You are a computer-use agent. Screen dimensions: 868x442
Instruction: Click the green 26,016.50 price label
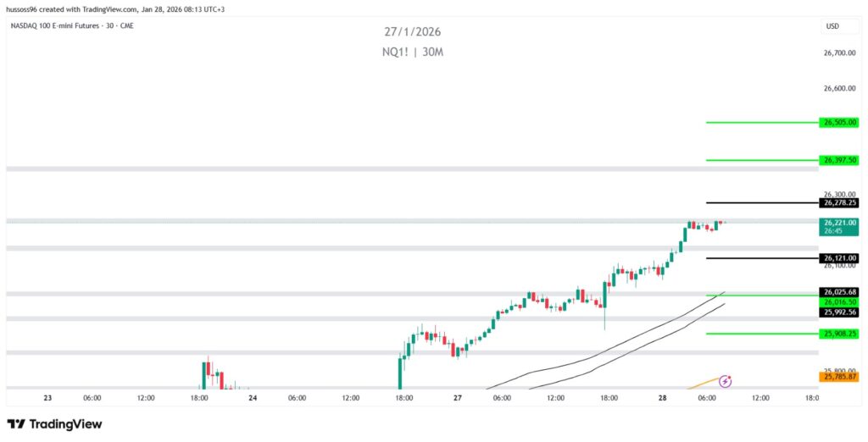click(838, 301)
